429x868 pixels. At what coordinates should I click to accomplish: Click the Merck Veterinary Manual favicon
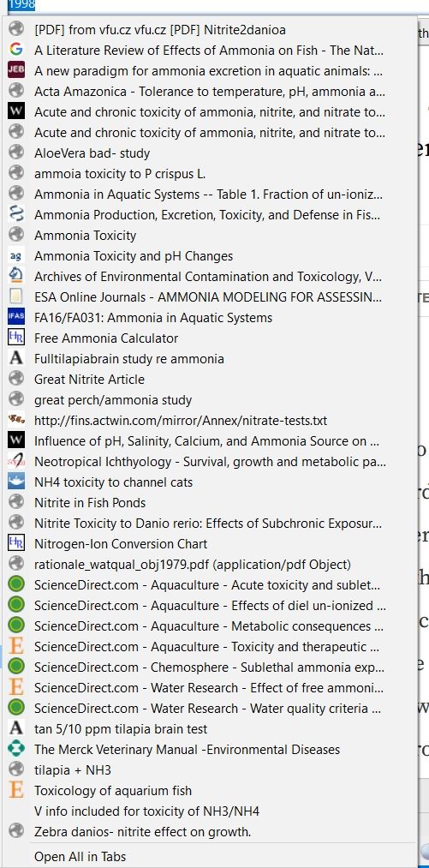[16, 749]
